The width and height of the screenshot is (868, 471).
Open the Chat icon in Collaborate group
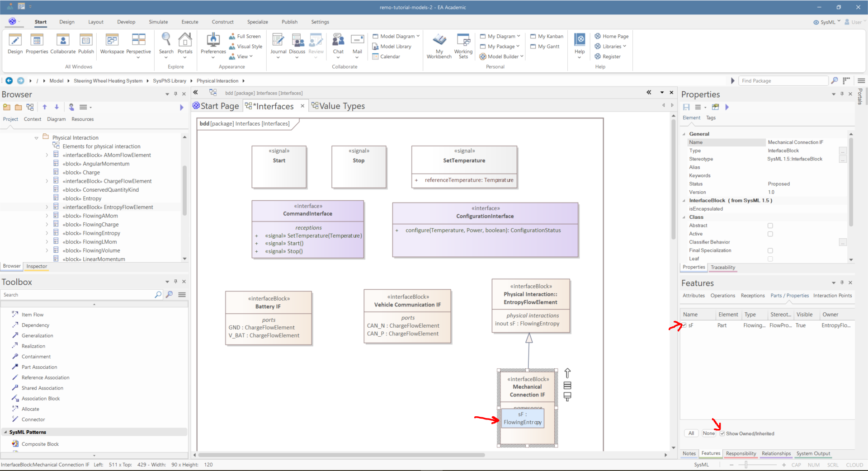(x=338, y=41)
